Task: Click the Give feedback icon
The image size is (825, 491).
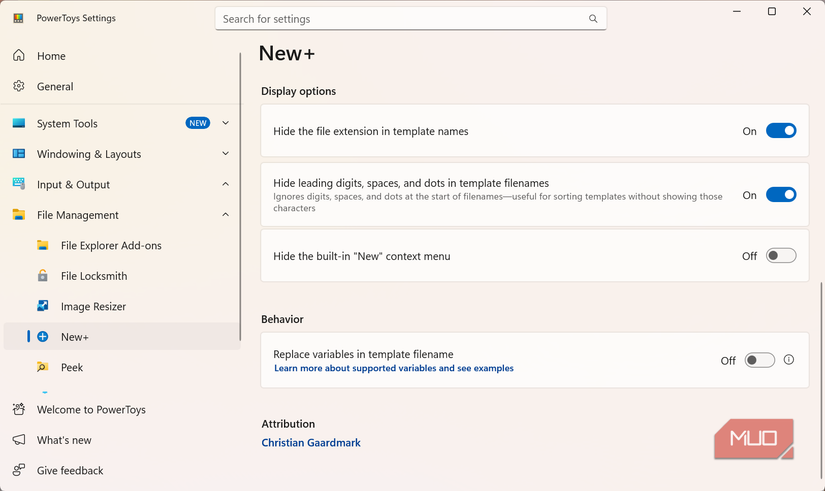Action: pos(19,470)
